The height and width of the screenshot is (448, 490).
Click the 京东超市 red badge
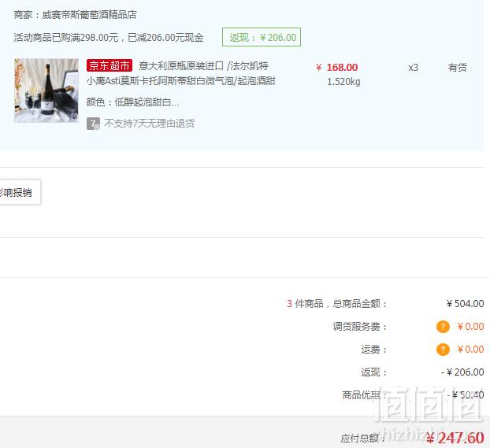110,65
